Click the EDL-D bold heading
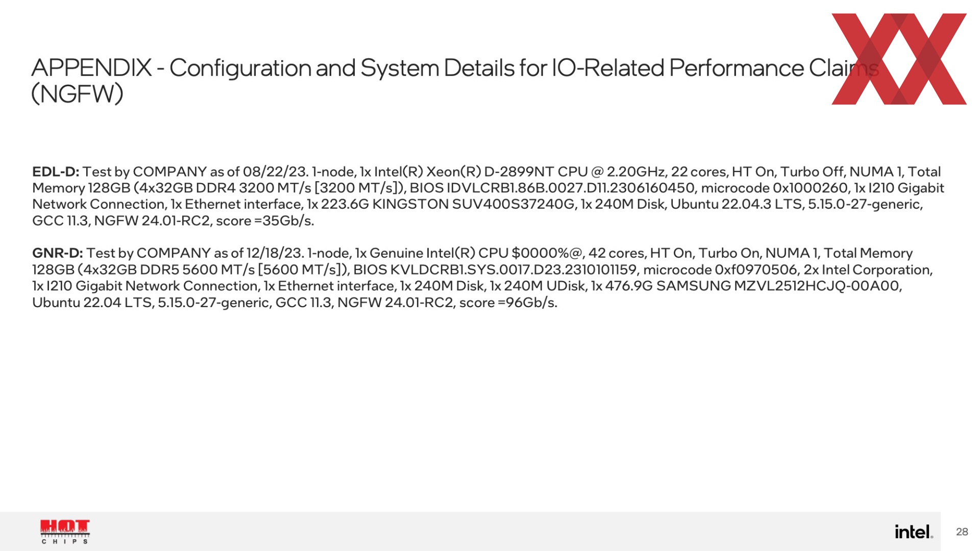Viewport: 980px width, 551px height. 56,171
